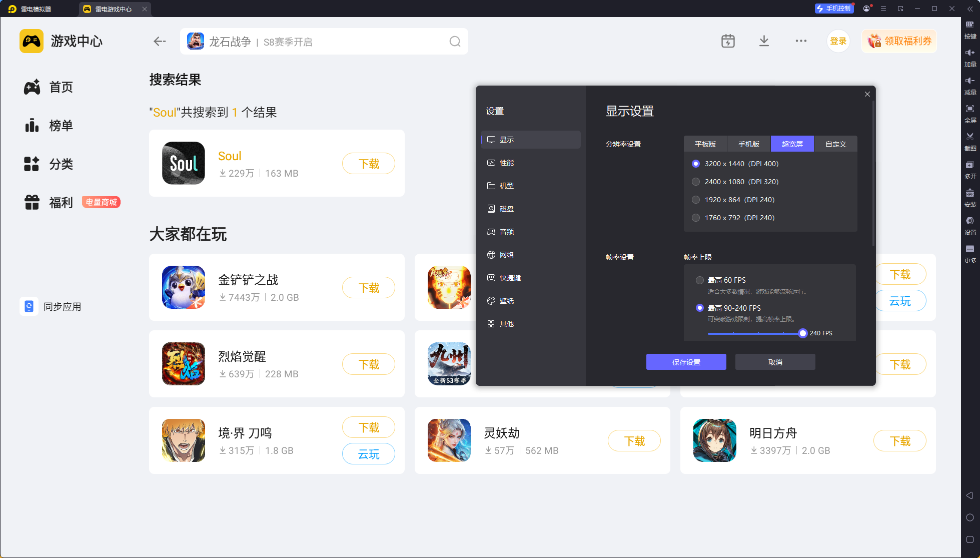Open the download manager arrow icon
980x558 pixels.
pos(763,41)
